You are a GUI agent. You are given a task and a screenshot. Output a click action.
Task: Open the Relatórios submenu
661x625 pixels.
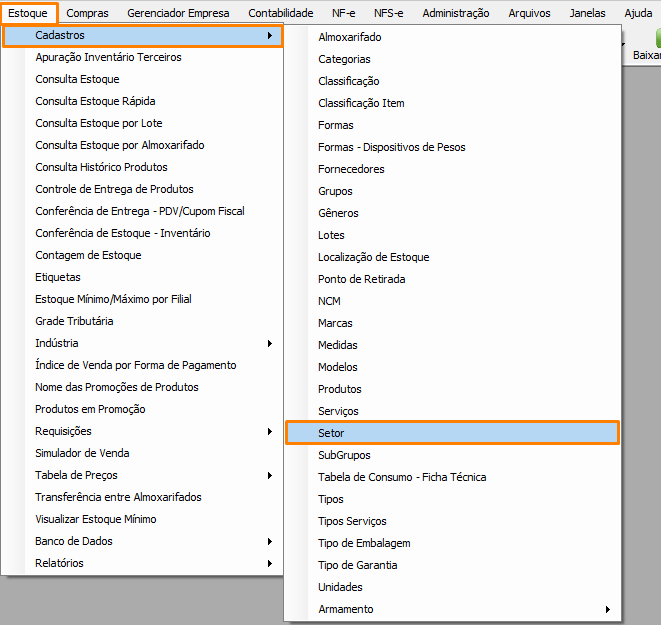tap(59, 563)
